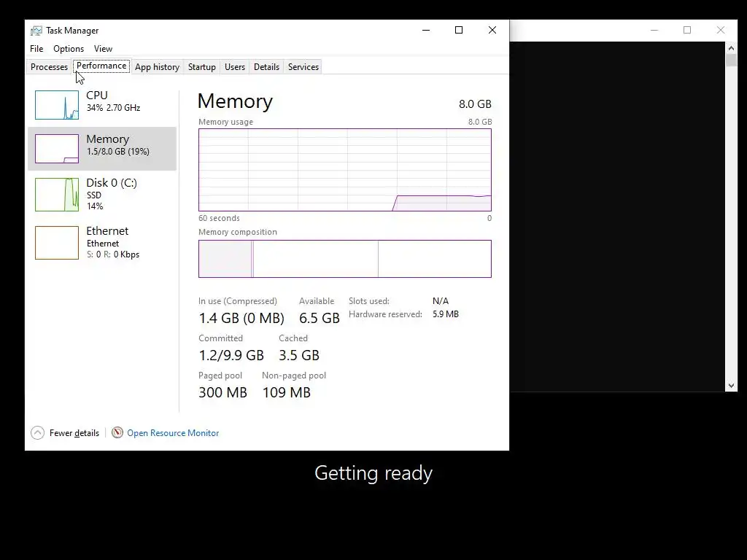Image resolution: width=747 pixels, height=560 pixels.
Task: Switch to the Processes tab
Action: (x=49, y=67)
